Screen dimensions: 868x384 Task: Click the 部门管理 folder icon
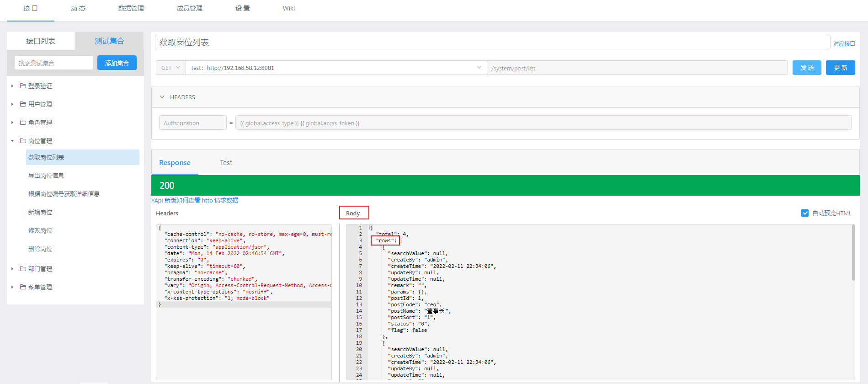pyautogui.click(x=23, y=269)
